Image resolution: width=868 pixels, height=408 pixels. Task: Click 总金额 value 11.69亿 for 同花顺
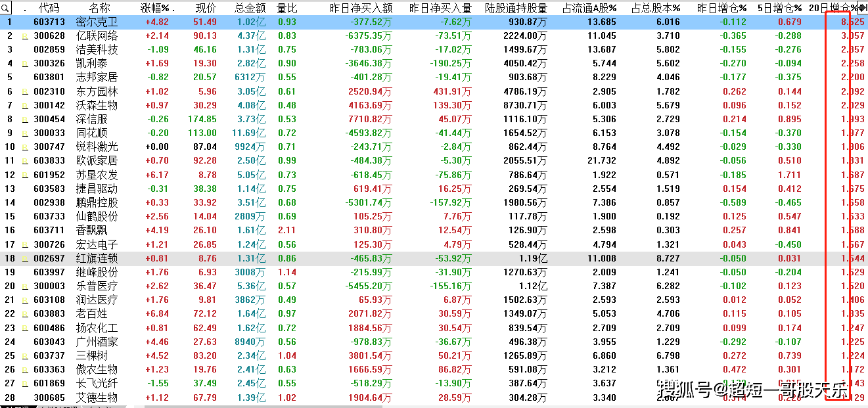pos(248,133)
